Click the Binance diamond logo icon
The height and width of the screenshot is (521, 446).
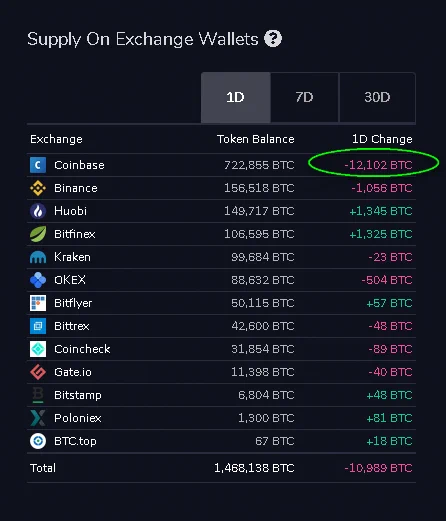pyautogui.click(x=38, y=188)
